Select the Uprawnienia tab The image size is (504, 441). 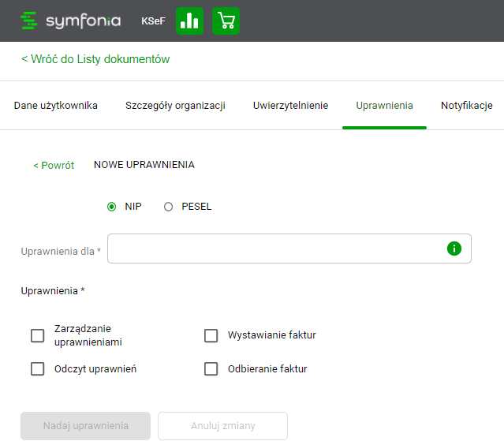tap(384, 106)
